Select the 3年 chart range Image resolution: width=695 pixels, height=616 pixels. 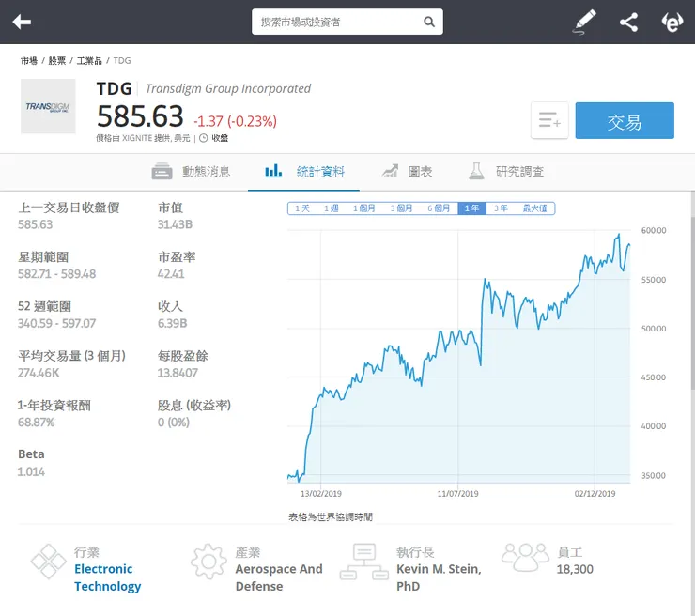501,208
